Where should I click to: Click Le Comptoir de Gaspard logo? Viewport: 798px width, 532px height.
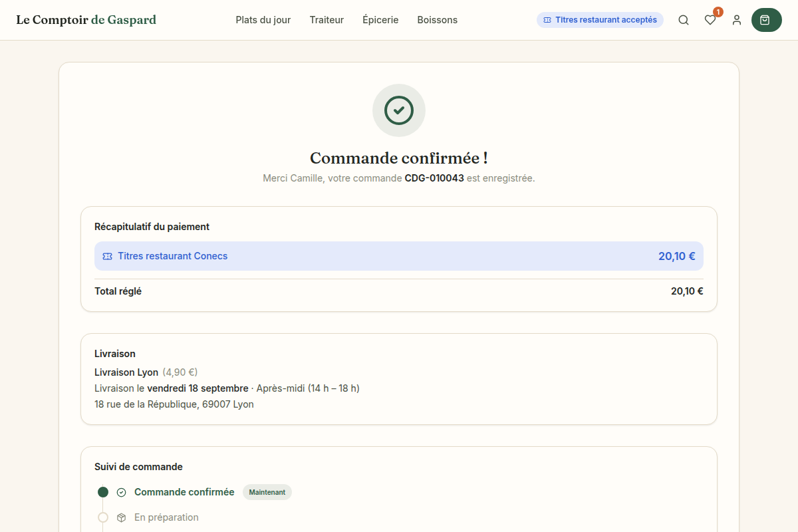(x=86, y=20)
